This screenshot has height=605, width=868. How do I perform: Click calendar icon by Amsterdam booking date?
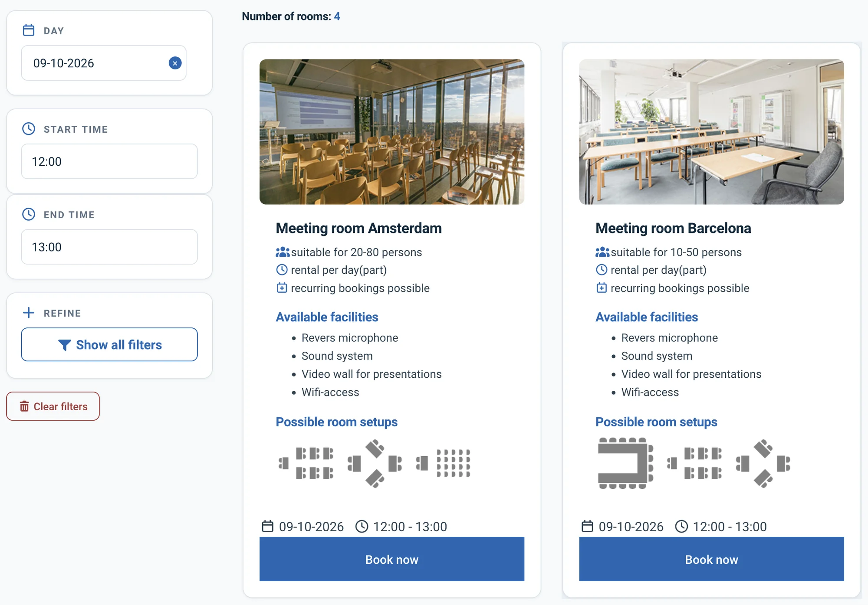pyautogui.click(x=268, y=526)
